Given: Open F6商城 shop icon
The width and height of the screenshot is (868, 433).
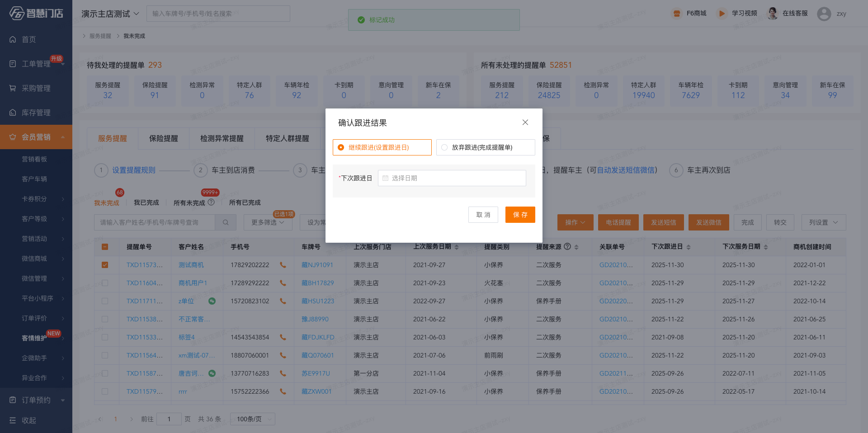Looking at the screenshot, I should click(677, 14).
